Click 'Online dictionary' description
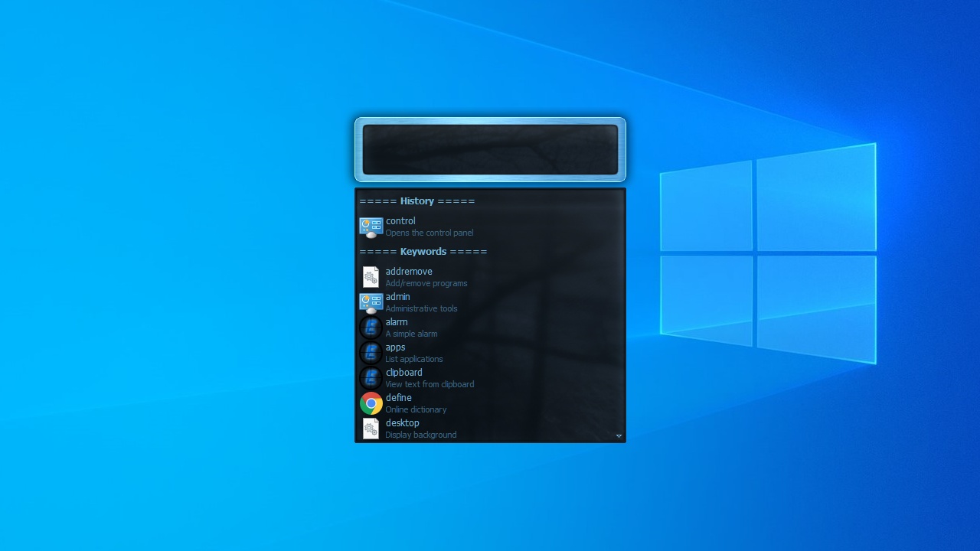 pos(416,410)
